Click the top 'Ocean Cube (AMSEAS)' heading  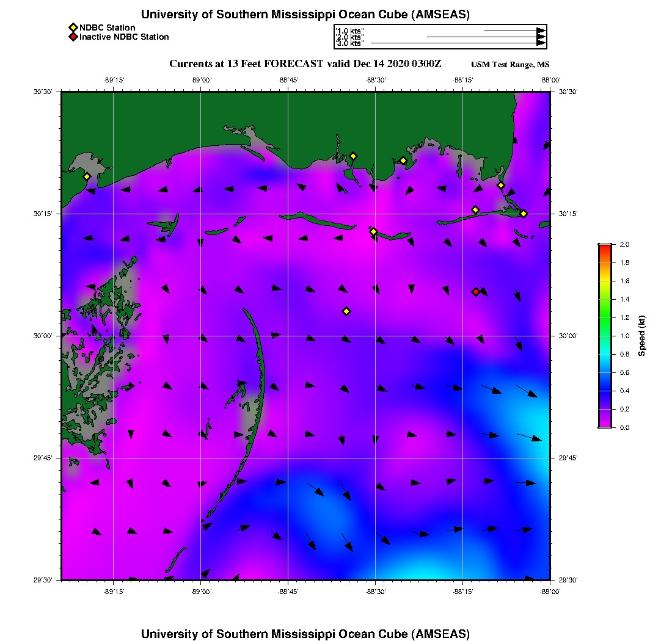(305, 14)
